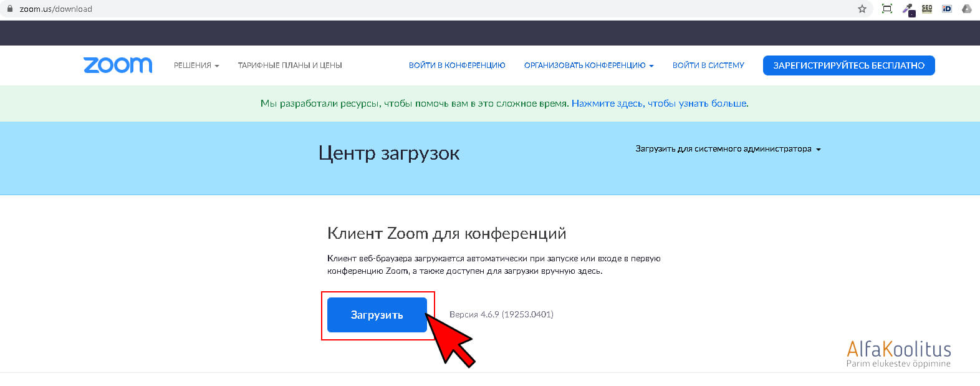Click ЗАРЕГИСТРИРУЙТЕСЬ БЕСПЛАТНО button
Screen dimensions: 980x386
point(849,65)
